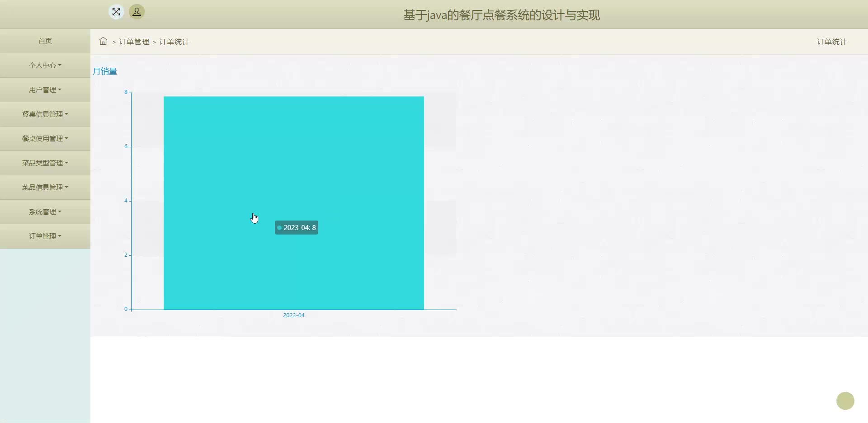The height and width of the screenshot is (423, 868).
Task: Expand the 订单管理 sidebar menu
Action: (x=45, y=236)
